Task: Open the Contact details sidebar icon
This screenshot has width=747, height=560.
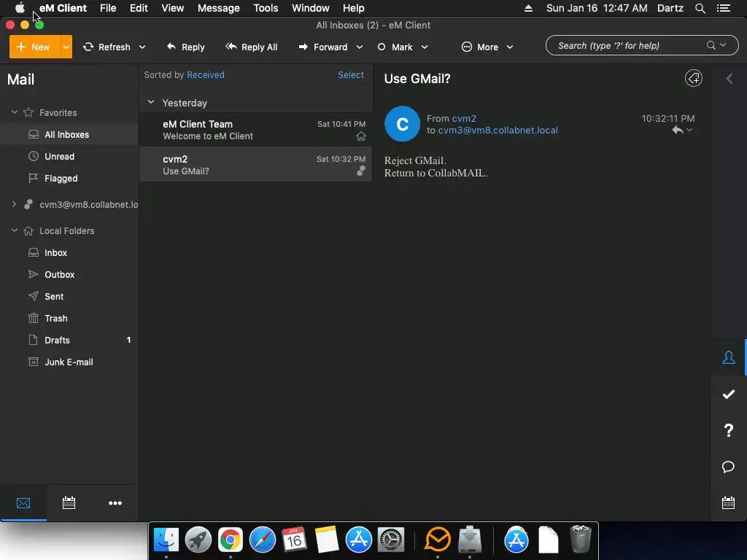Action: (729, 357)
